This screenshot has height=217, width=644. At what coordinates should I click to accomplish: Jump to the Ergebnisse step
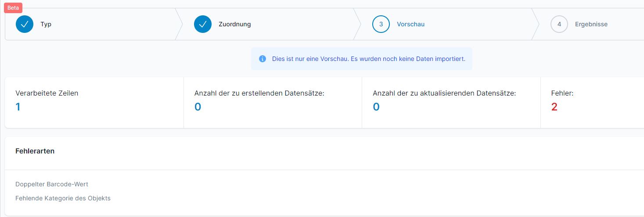591,24
